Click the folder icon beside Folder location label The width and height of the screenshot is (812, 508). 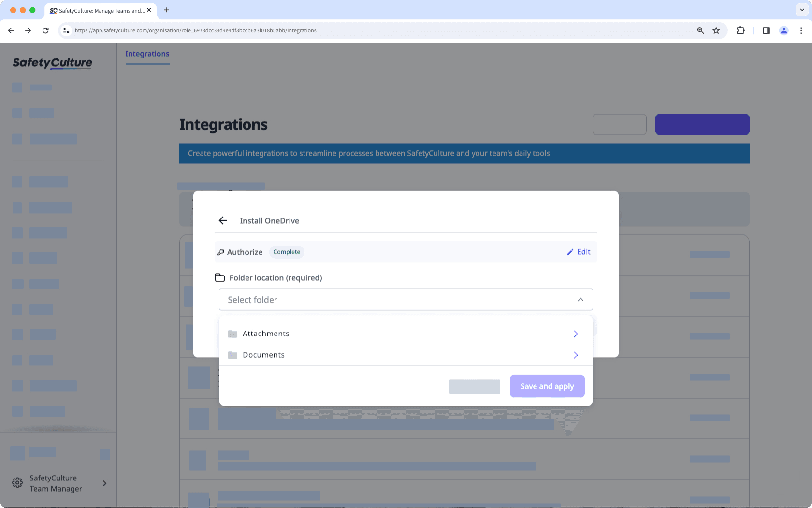[220, 277]
